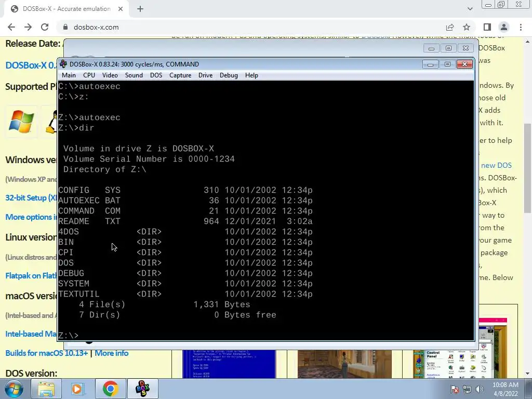Viewport: 532px width, 399px height.
Task: Switch to DOSBox-X in the taskbar
Action: coord(142,389)
